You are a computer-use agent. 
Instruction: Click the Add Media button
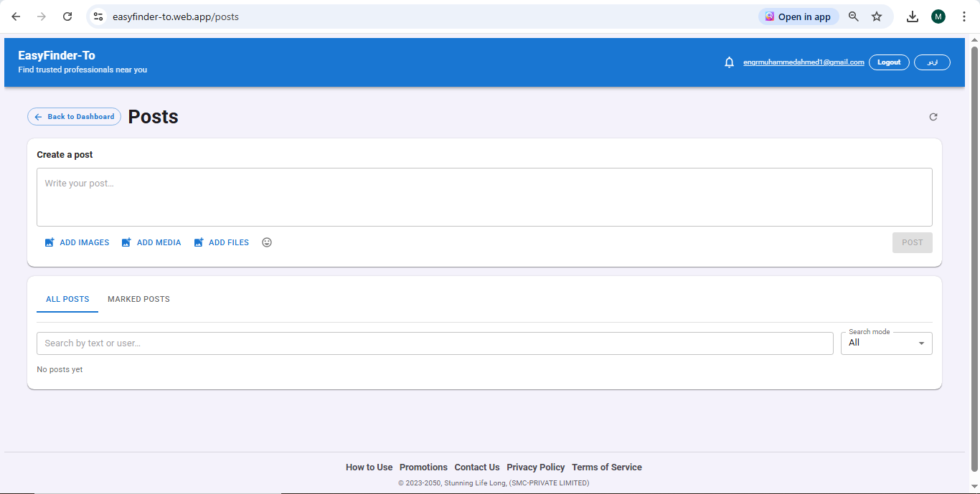tap(151, 242)
